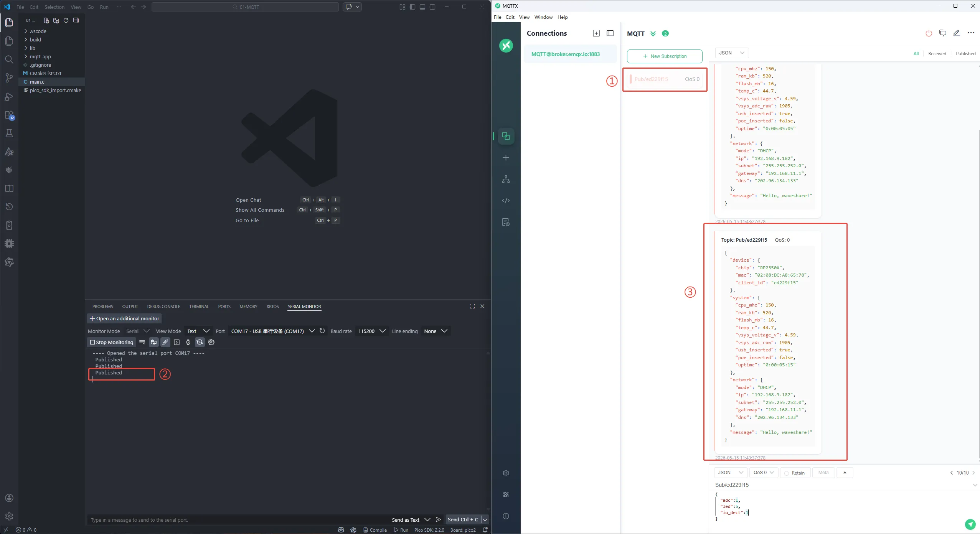980x534 pixels.
Task: Open MQTTX received format JSON dropdown at top
Action: pyautogui.click(x=732, y=53)
